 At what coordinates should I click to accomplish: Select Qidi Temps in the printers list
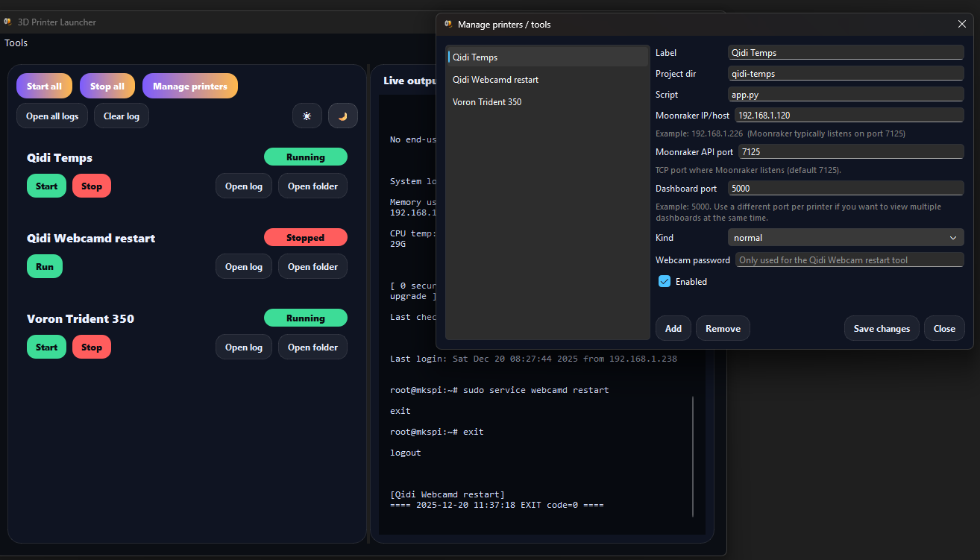click(548, 57)
